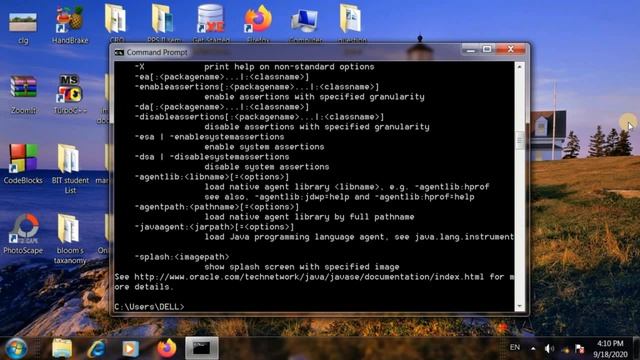This screenshot has width=640, height=360.
Task: Launch Internet Explorer from taskbar
Action: coord(96,349)
